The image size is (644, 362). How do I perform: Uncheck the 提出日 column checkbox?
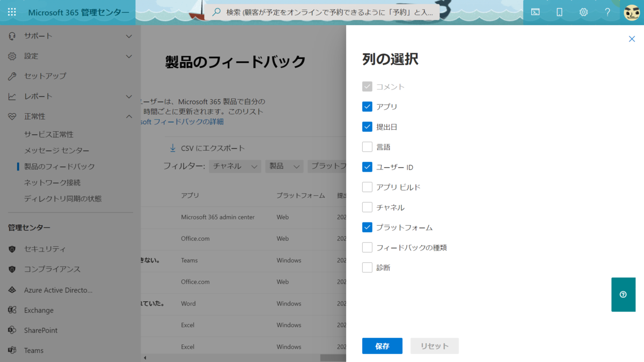click(x=367, y=127)
